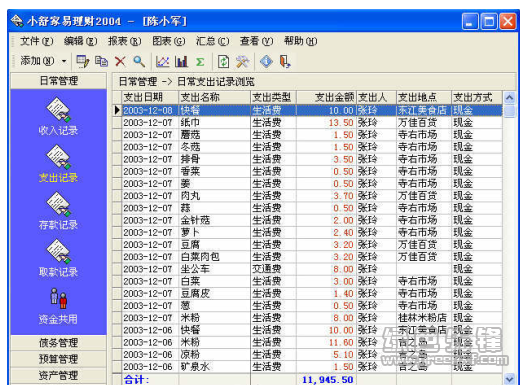This screenshot has width=530, height=385.
Task: Expand the 添加 button dropdown arrow
Action: pos(64,61)
